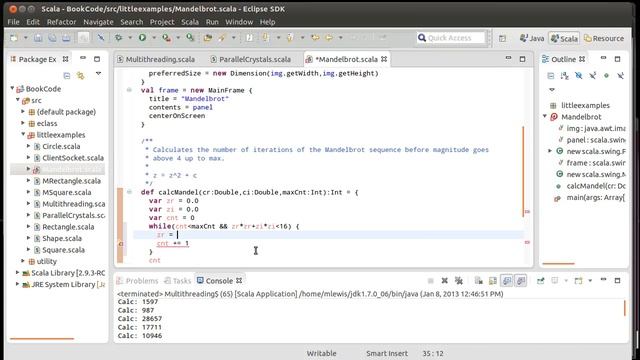Image resolution: width=640 pixels, height=360 pixels.
Task: Switch to Multithreading.scala editor tab
Action: click(156, 59)
